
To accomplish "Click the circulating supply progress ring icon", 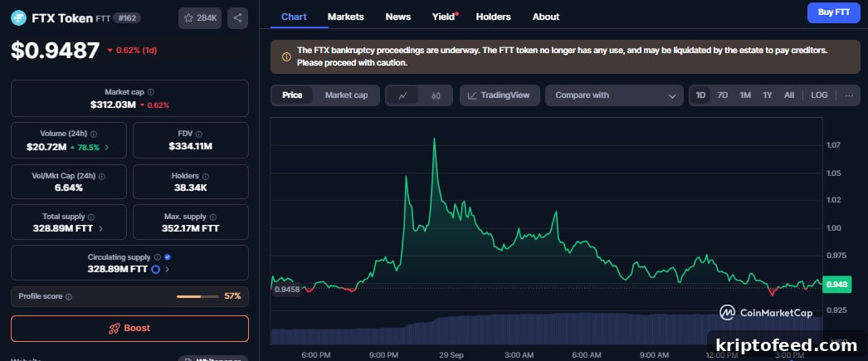I will click(155, 270).
